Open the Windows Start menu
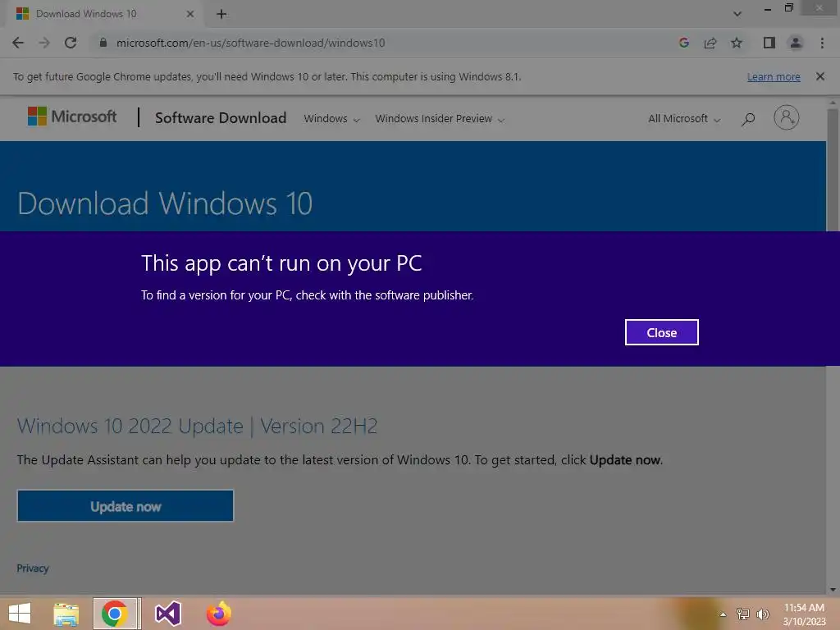Viewport: 840px width, 630px height. click(20, 614)
